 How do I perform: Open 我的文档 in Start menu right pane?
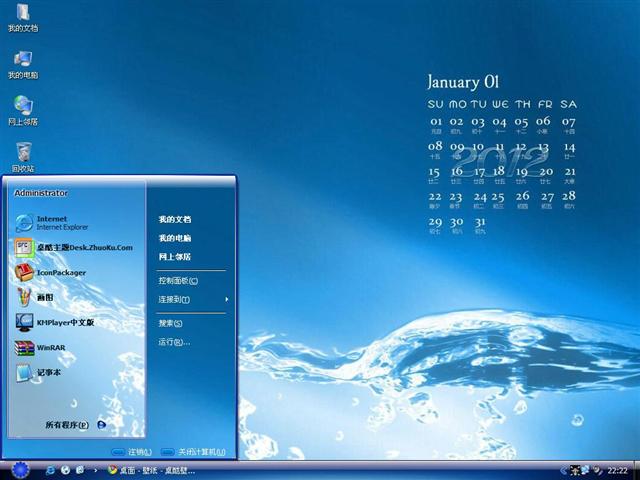tap(175, 219)
